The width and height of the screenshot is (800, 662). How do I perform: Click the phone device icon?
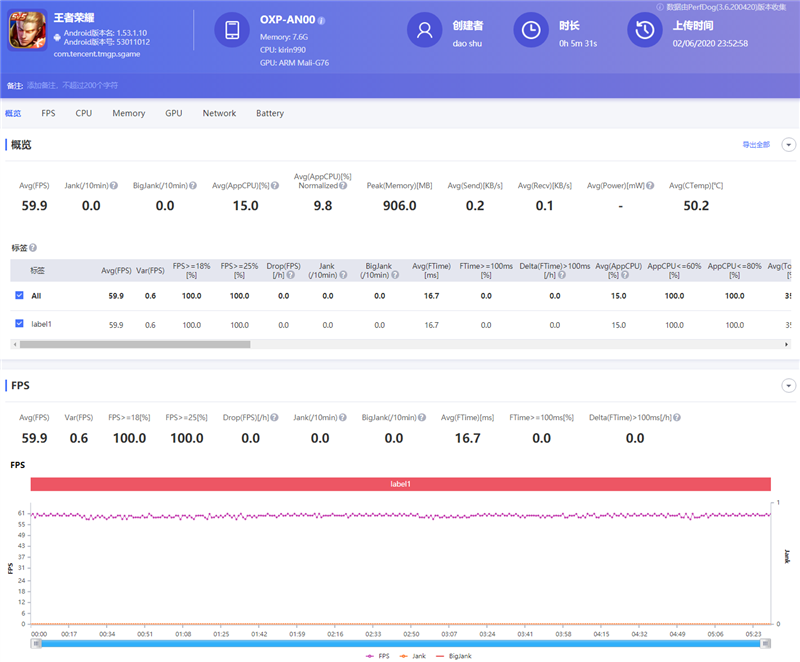(x=233, y=30)
